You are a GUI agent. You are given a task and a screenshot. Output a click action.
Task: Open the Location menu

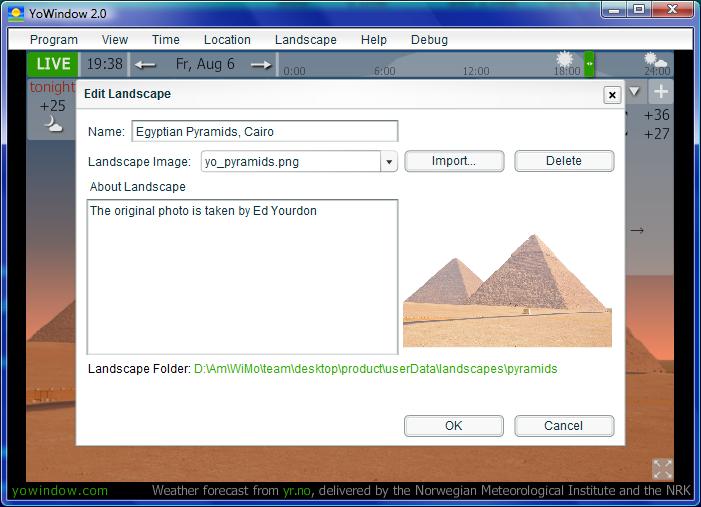227,40
